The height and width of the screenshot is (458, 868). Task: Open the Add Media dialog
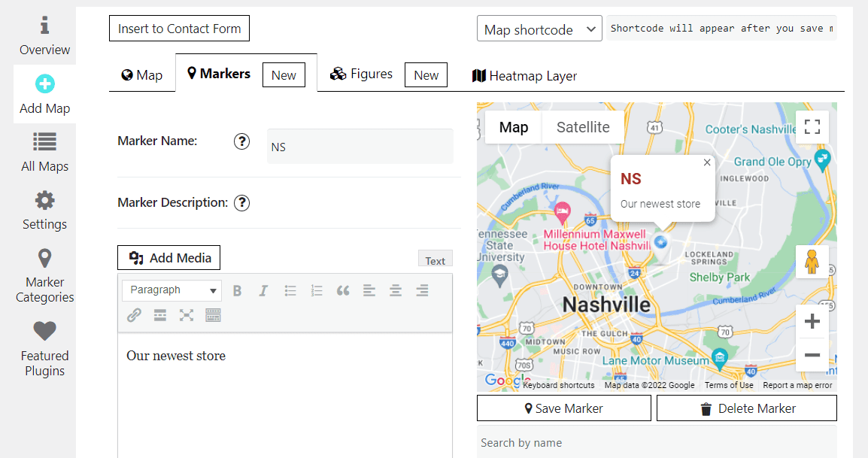(x=168, y=257)
